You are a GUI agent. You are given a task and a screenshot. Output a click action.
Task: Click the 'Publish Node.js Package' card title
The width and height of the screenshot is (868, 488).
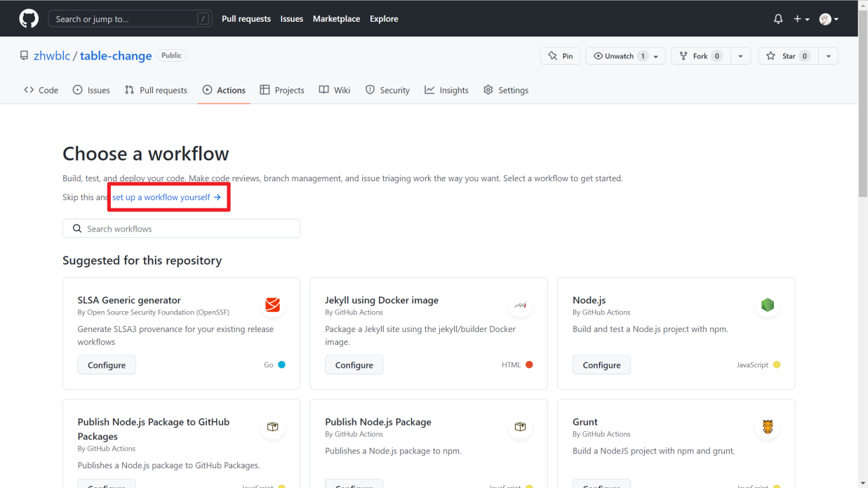(x=378, y=422)
